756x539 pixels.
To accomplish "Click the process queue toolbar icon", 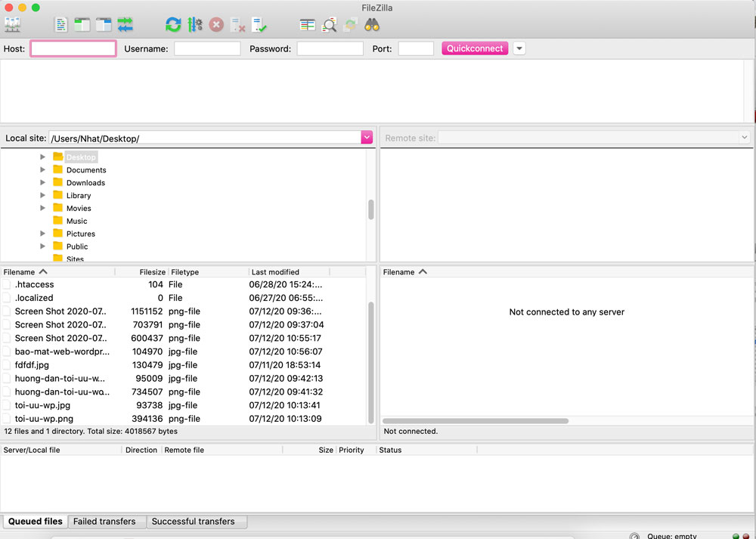I will [195, 25].
